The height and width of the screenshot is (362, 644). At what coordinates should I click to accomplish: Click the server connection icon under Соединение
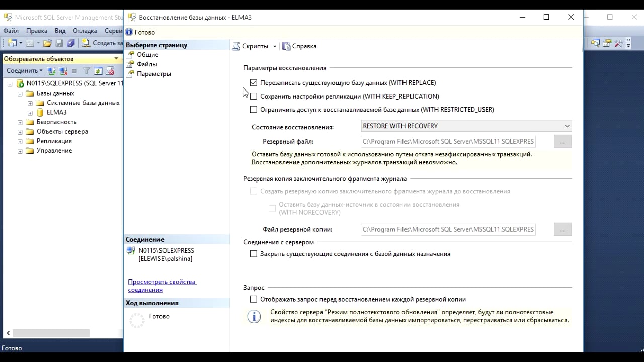131,251
